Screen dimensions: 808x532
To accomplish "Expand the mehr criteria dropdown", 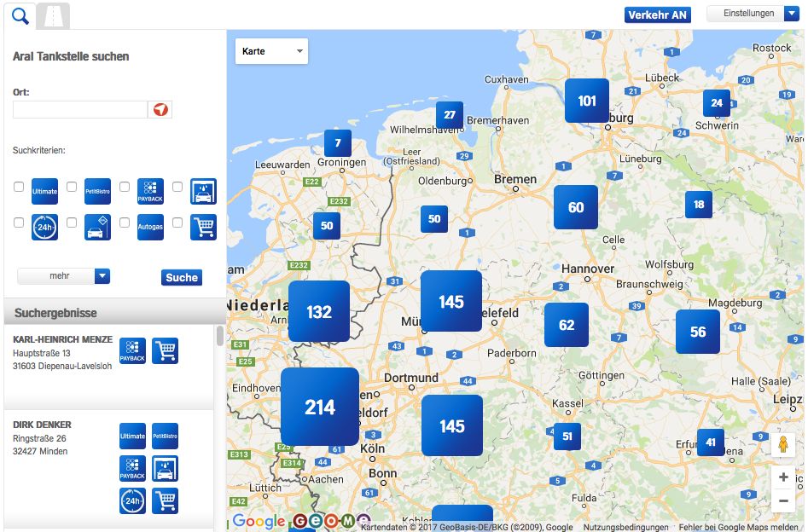I will (x=63, y=276).
